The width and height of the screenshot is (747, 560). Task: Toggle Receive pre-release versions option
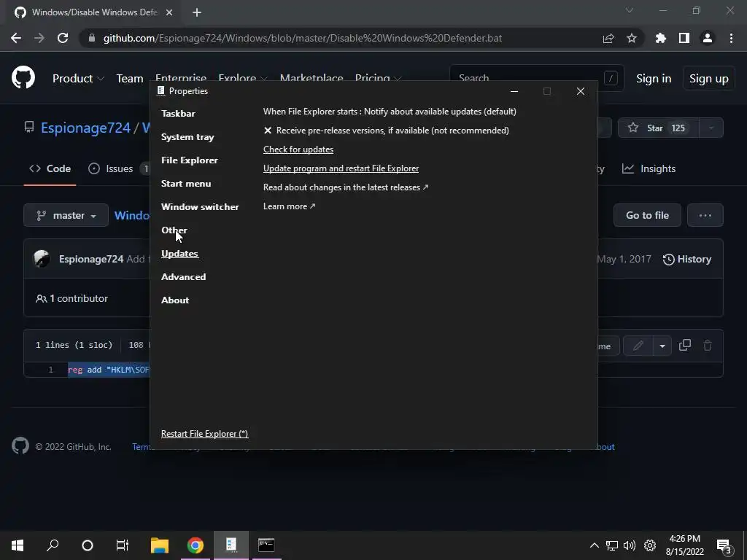point(387,131)
